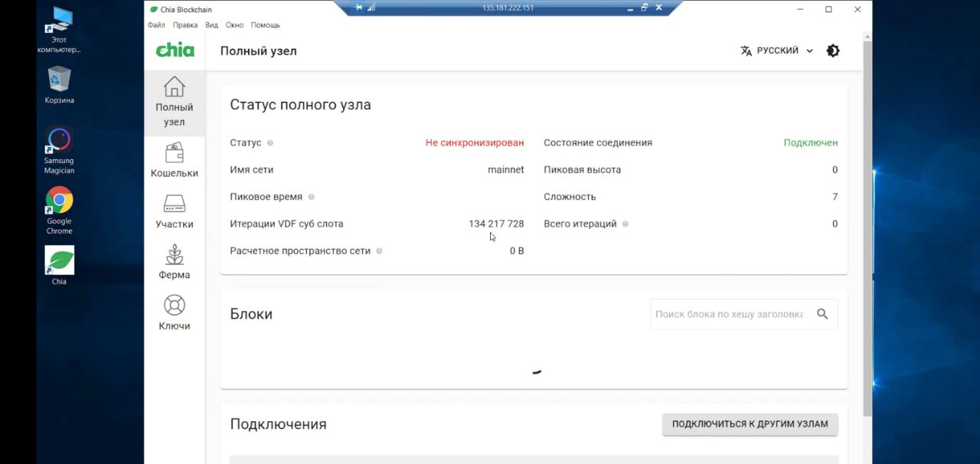Click the Не синхронизирован status text
980x464 pixels.
click(x=475, y=142)
